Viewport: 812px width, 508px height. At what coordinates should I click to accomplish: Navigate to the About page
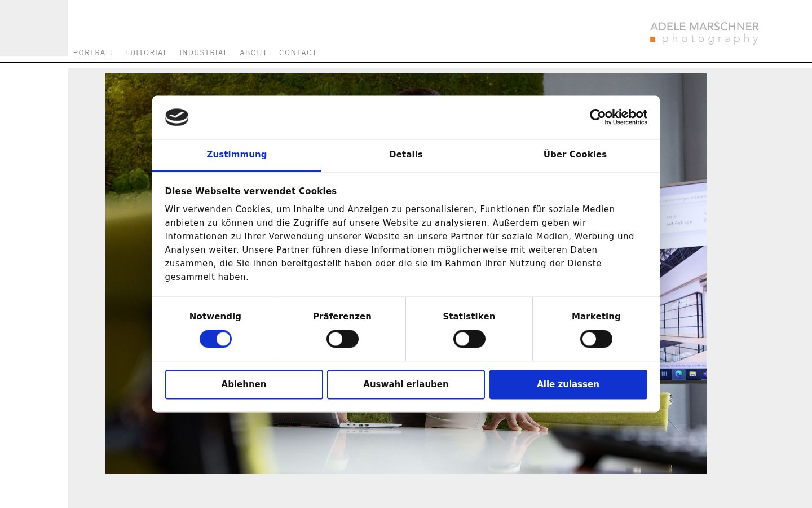tap(254, 52)
